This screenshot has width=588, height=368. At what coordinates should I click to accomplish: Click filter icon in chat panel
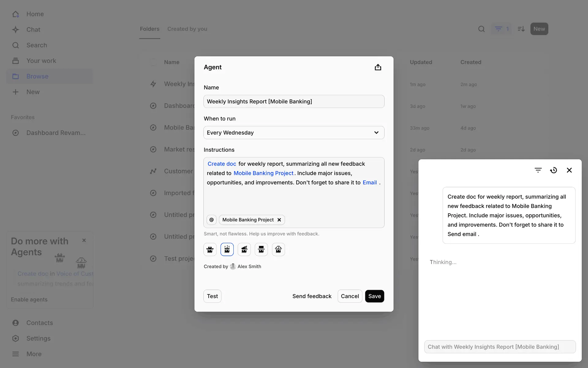click(x=538, y=170)
